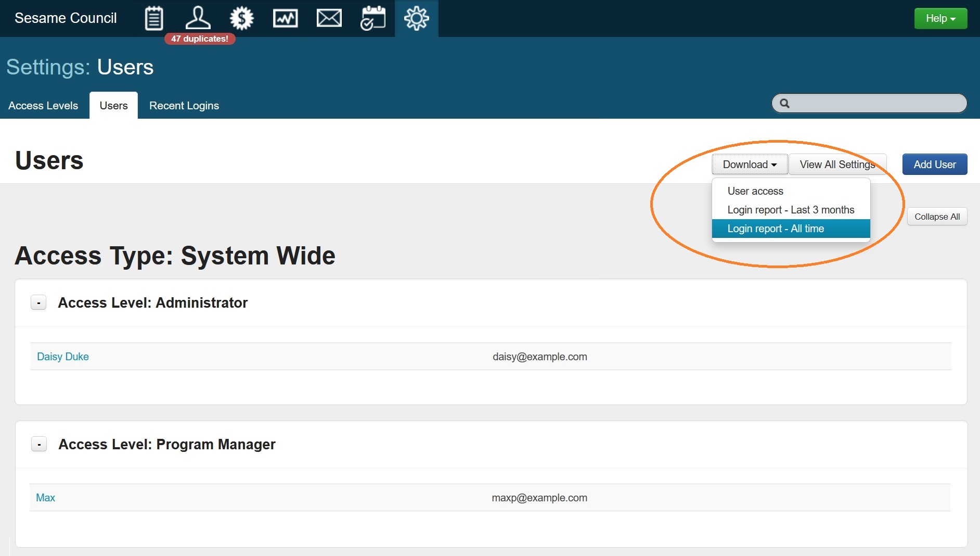Select 'Login report - Last 3 months'
980x556 pixels.
[x=791, y=210]
